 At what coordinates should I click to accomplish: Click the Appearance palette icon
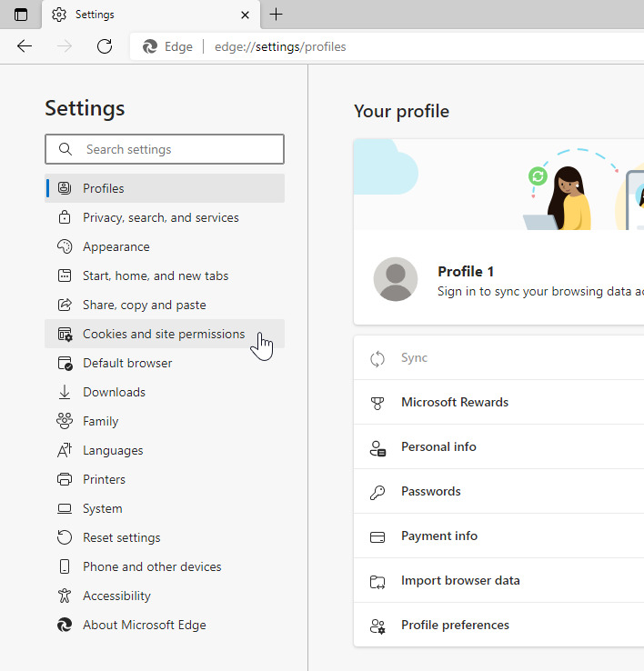65,246
